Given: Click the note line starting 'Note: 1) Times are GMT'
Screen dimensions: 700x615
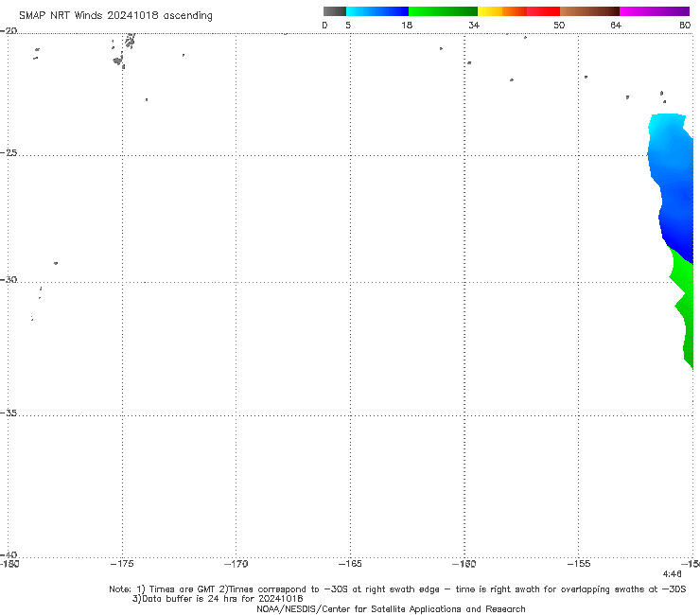Looking at the screenshot, I should click(x=397, y=589).
